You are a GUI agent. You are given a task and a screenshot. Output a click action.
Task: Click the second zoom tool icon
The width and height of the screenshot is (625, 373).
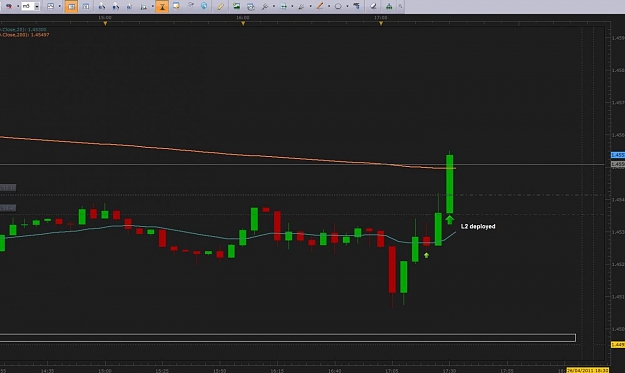pos(116,6)
